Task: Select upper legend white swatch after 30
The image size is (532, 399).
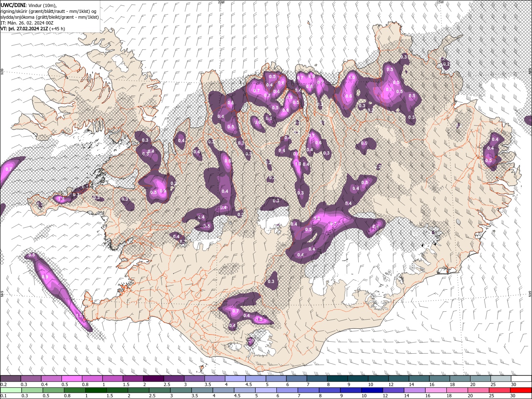Action: pos(521,379)
